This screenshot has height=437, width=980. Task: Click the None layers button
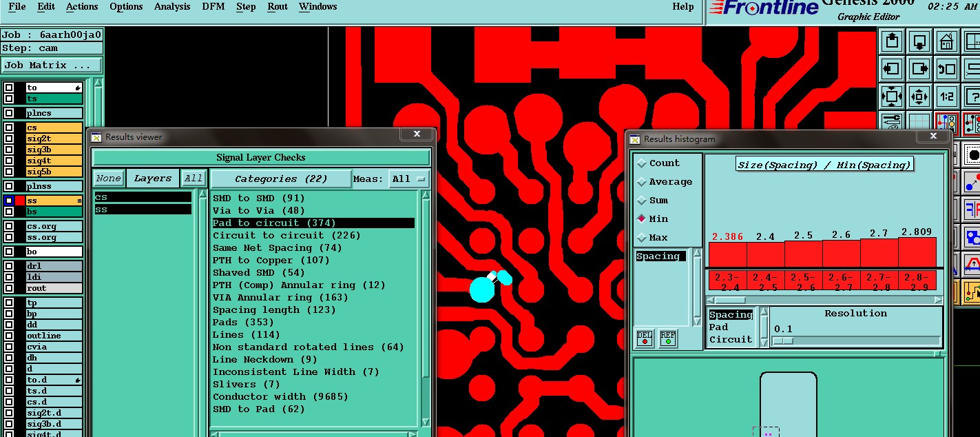tap(108, 179)
